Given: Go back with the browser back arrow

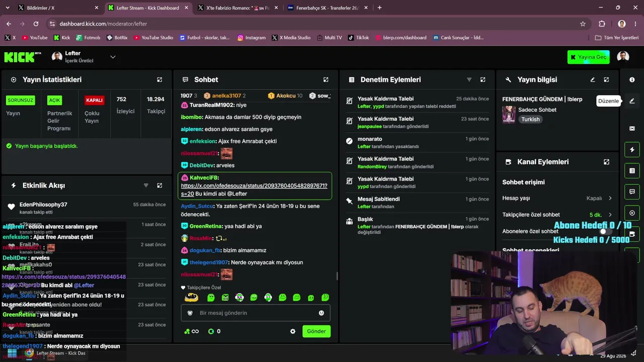Looking at the screenshot, I should 9,24.
